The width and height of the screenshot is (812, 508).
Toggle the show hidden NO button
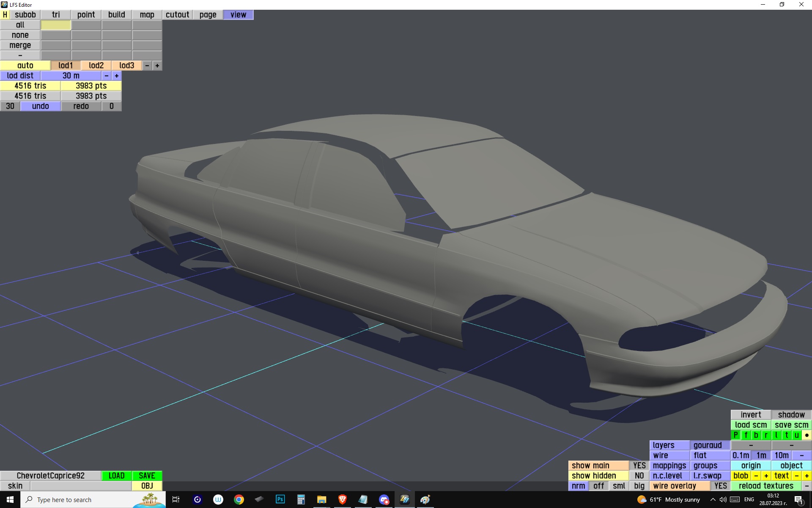tap(639, 475)
